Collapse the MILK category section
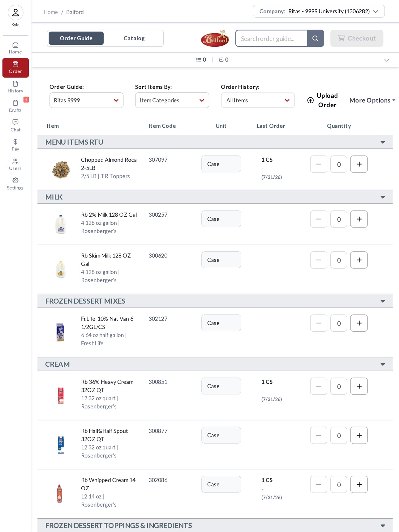The height and width of the screenshot is (532, 399). click(x=383, y=198)
